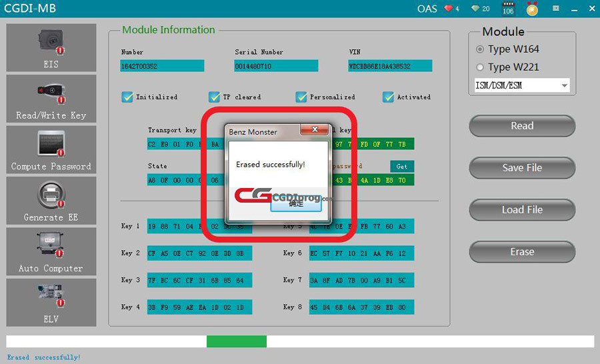Click the Erase button
600x364 pixels.
pyautogui.click(x=522, y=252)
